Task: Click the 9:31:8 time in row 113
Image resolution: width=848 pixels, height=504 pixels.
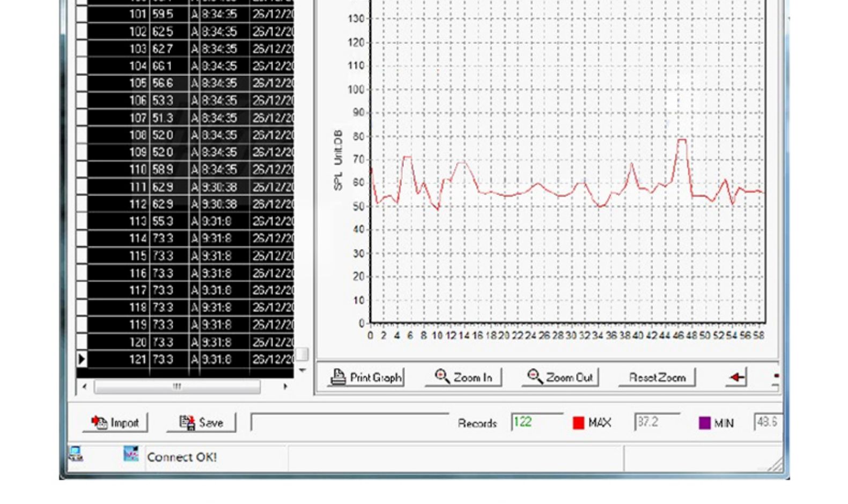Action: point(216,221)
